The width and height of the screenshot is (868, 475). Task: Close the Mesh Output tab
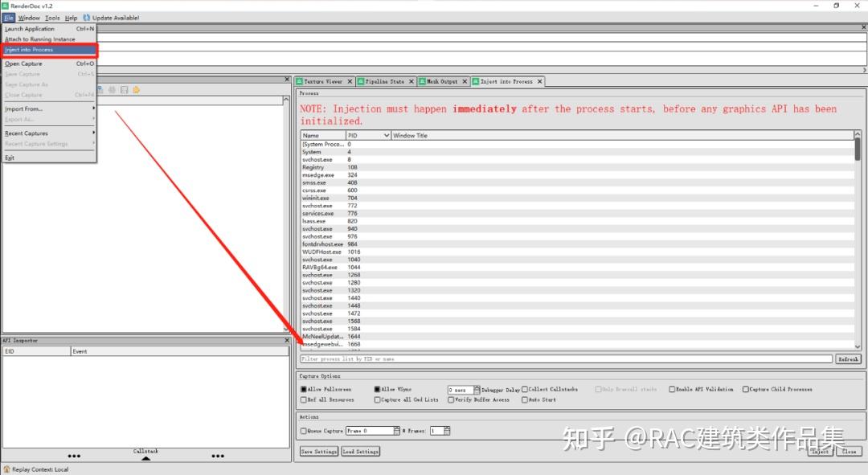pyautogui.click(x=465, y=81)
